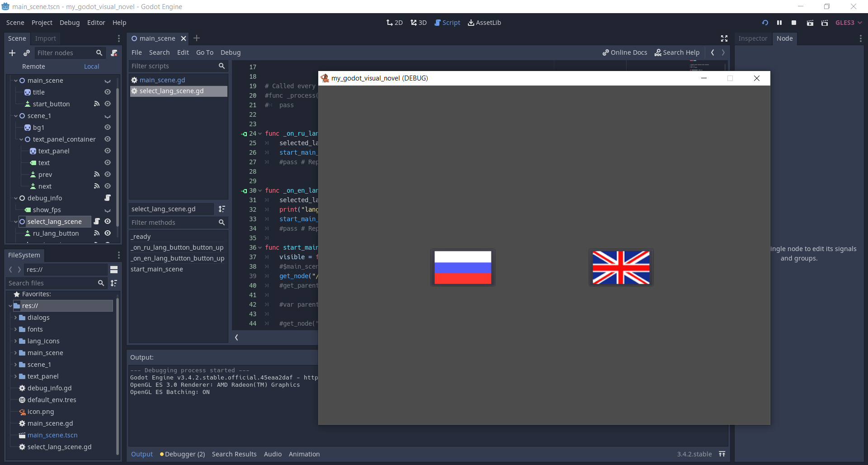Hide the prev button node

108,175
